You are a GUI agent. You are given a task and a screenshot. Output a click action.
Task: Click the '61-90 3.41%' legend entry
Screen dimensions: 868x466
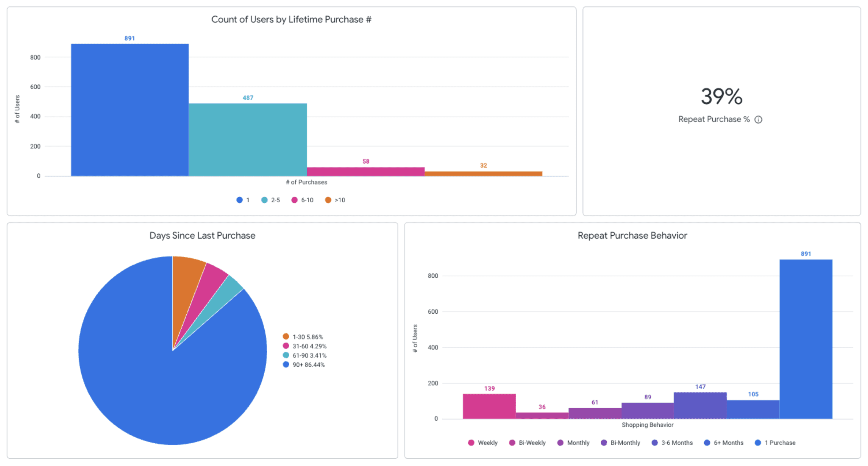coord(309,356)
